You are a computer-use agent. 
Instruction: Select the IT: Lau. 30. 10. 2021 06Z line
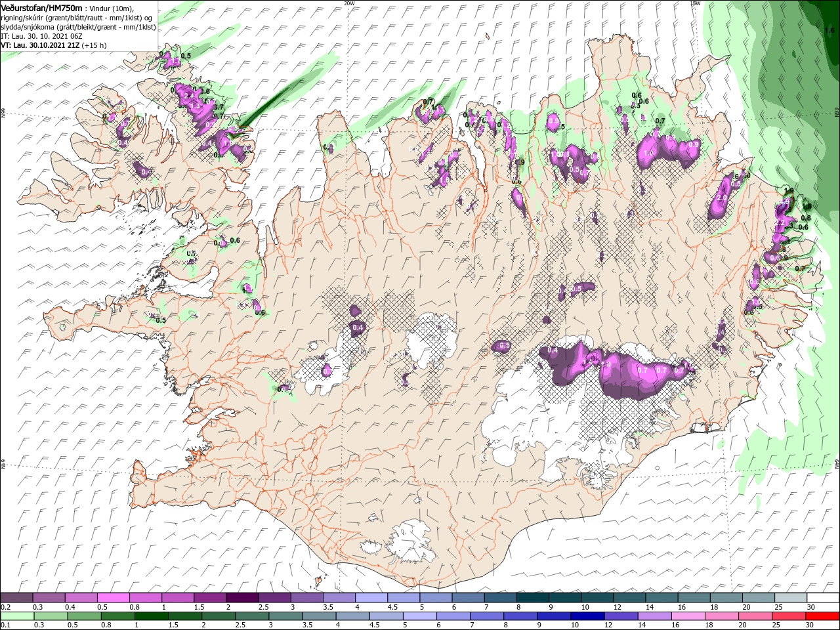pos(43,36)
